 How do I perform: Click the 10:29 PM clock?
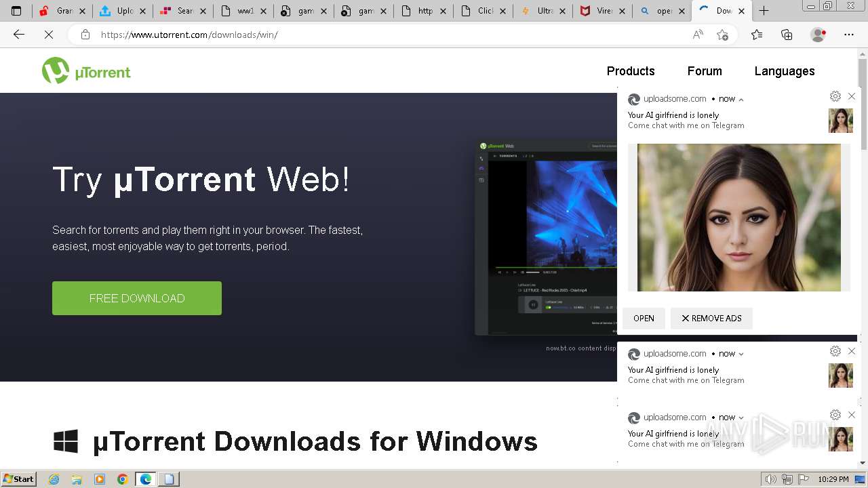pos(833,479)
